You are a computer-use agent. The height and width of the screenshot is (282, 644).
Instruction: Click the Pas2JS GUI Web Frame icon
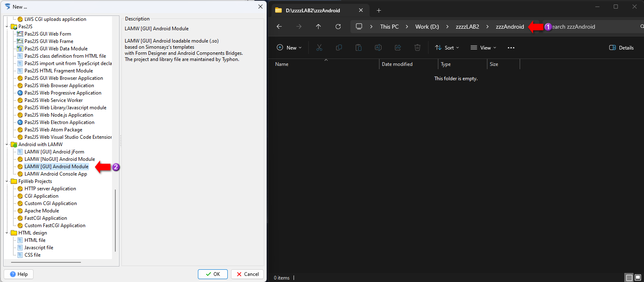(20, 41)
